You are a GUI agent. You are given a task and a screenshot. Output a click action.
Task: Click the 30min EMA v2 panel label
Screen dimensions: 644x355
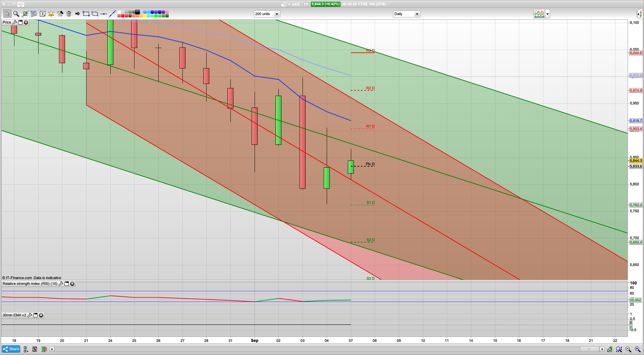[14, 315]
